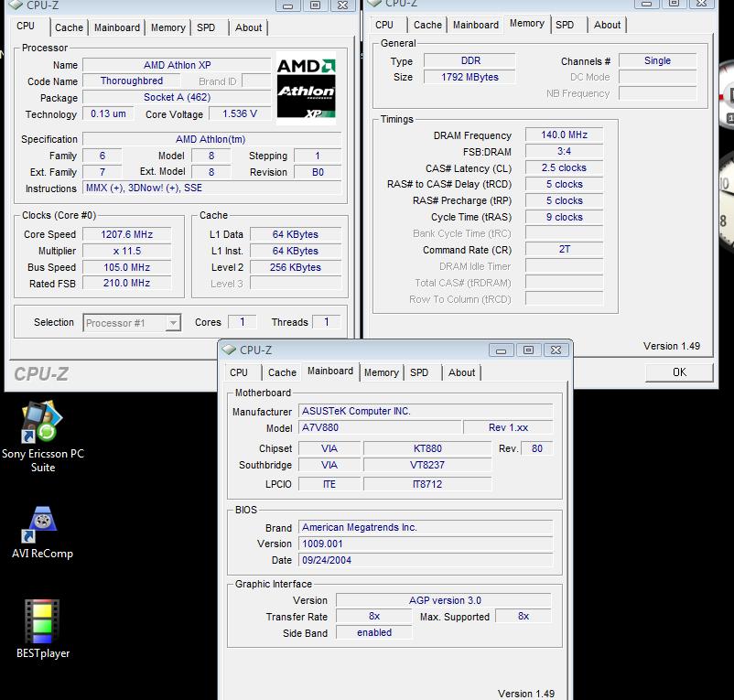The image size is (734, 700).
Task: Select Cache tab in Memory window
Action: pos(427,25)
